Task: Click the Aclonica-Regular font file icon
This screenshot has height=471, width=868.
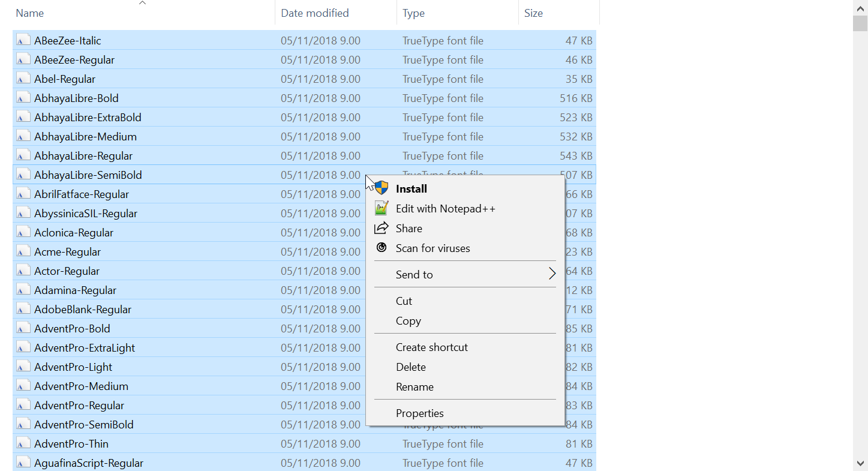Action: pos(23,233)
